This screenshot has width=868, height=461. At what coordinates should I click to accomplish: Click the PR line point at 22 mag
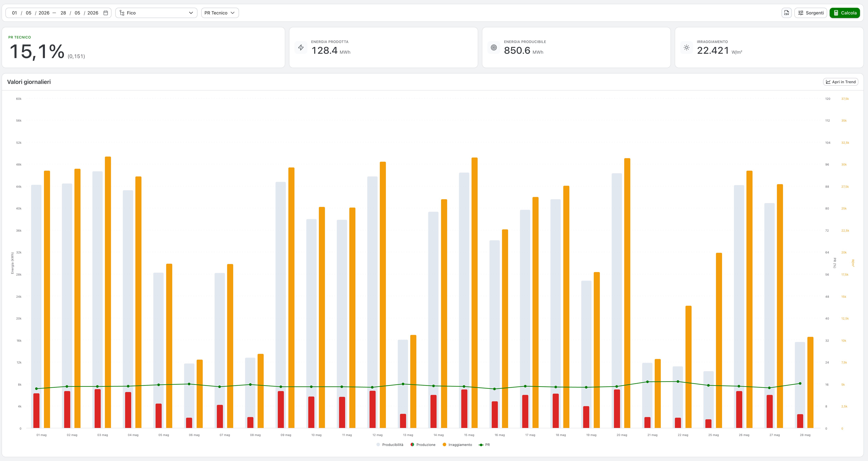678,381
